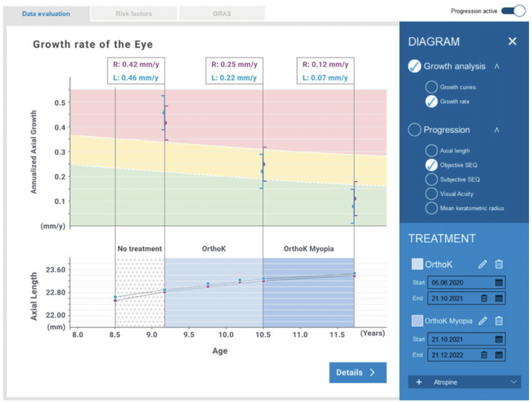The image size is (532, 402).
Task: Clear the OrthoK End date trash icon
Action: point(484,298)
